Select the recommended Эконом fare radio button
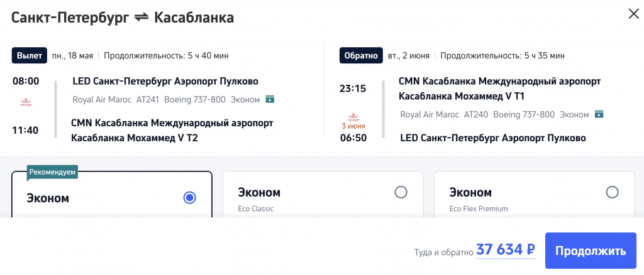The image size is (644, 275). point(189,198)
